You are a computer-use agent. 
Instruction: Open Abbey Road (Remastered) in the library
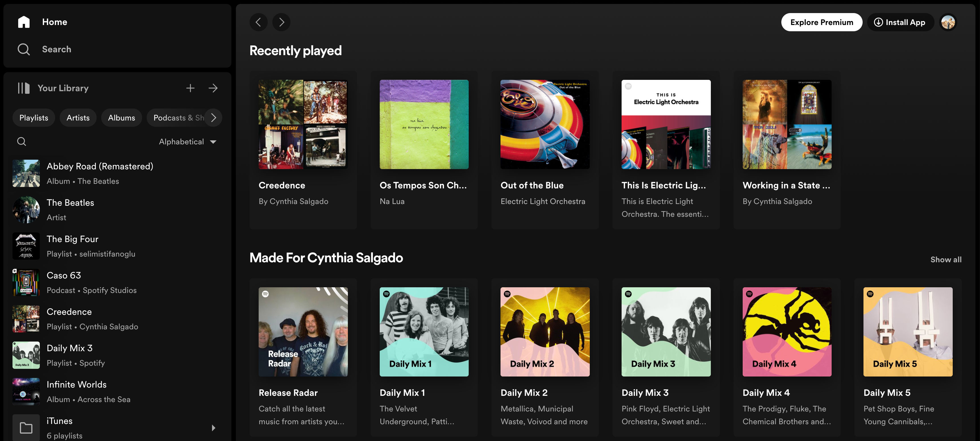pyautogui.click(x=100, y=166)
